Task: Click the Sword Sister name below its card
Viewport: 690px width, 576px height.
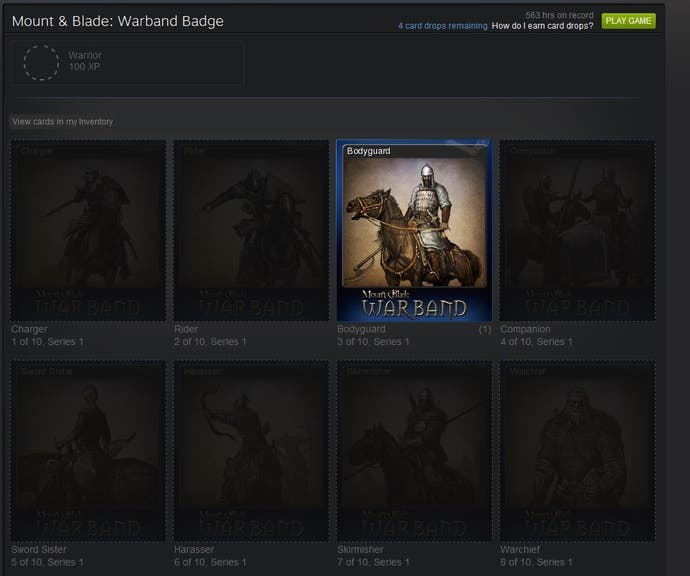Action: tap(39, 550)
